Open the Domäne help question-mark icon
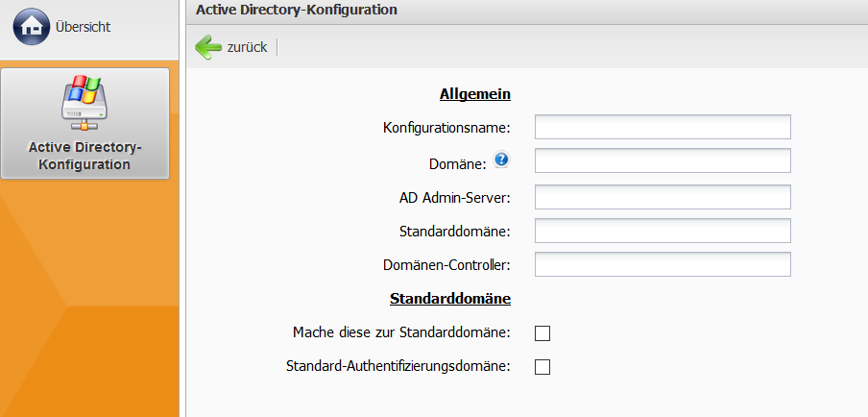The width and height of the screenshot is (868, 417). point(501,160)
